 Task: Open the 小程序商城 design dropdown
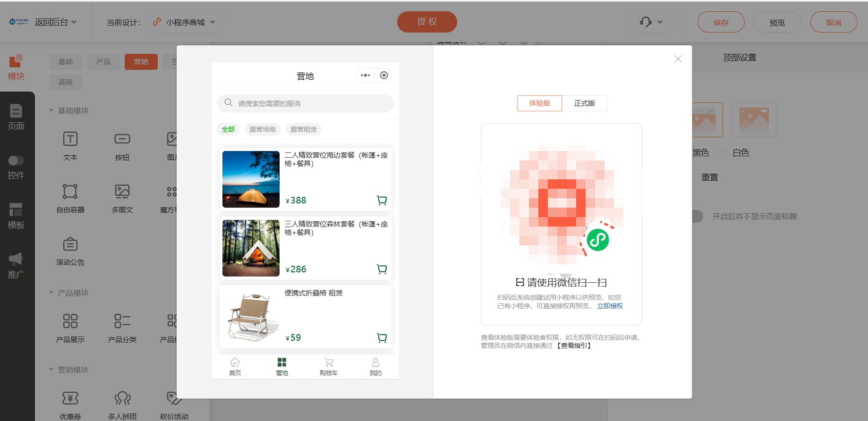tap(185, 22)
